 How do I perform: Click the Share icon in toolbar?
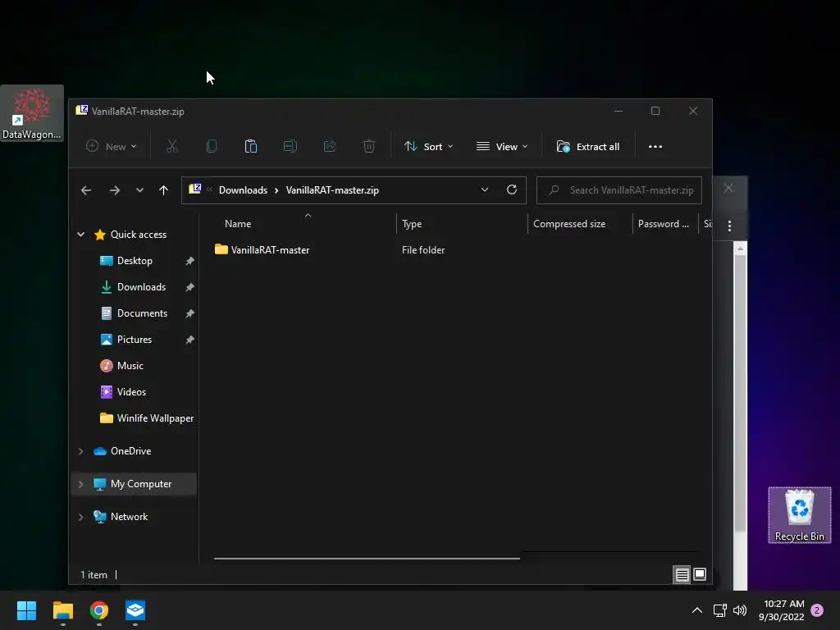point(330,146)
